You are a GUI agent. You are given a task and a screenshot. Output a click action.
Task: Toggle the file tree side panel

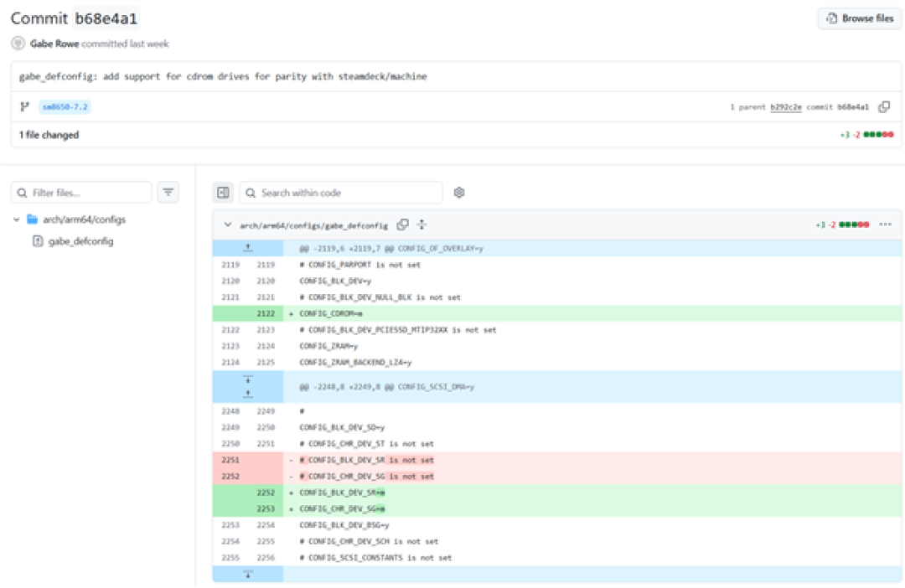pos(224,193)
